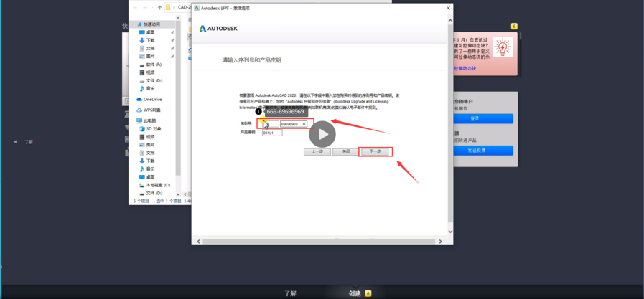644x299 pixels.
Task: Go up one folder in Explorer
Action: coord(160,7)
